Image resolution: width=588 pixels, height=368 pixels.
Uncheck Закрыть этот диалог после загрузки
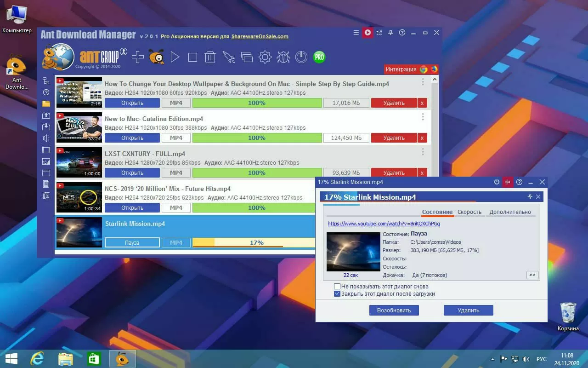[337, 293]
